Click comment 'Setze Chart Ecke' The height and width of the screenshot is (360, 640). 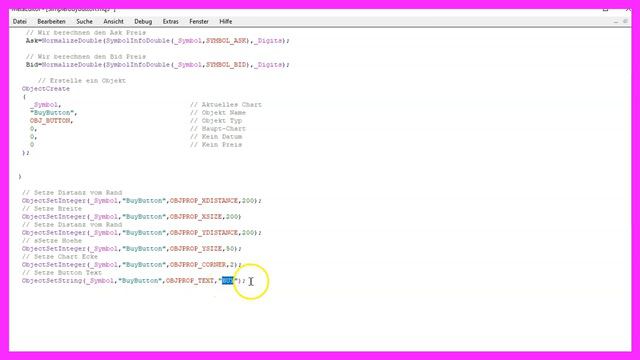point(60,257)
